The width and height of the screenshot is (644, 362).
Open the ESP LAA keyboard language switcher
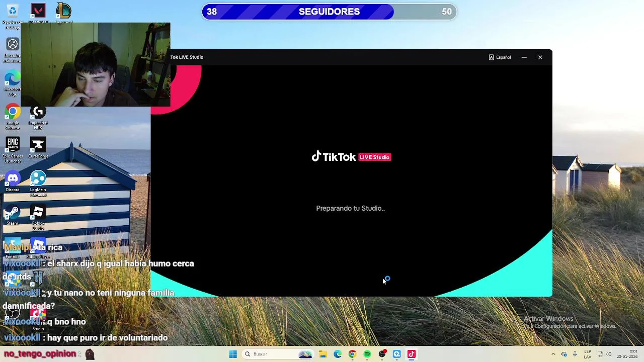pyautogui.click(x=588, y=354)
